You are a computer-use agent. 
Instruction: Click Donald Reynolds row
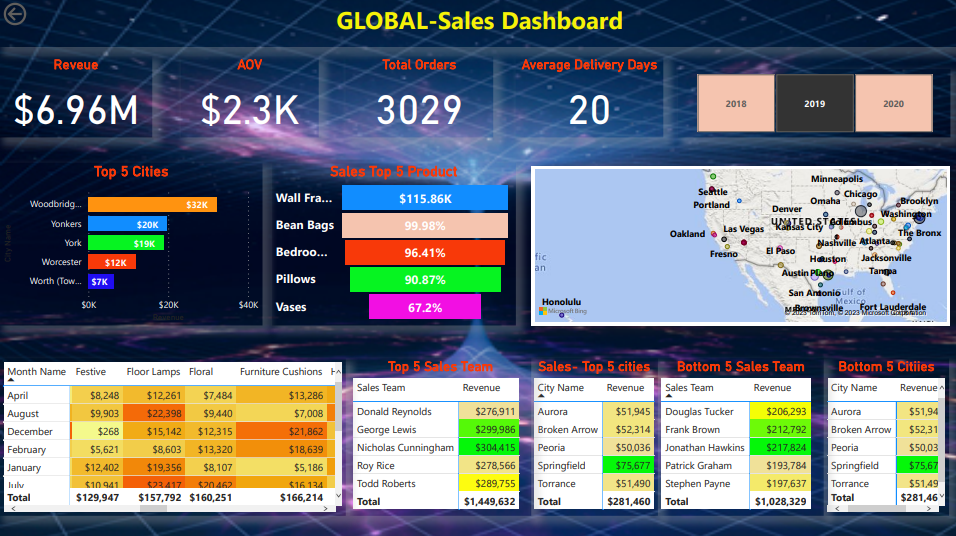436,412
